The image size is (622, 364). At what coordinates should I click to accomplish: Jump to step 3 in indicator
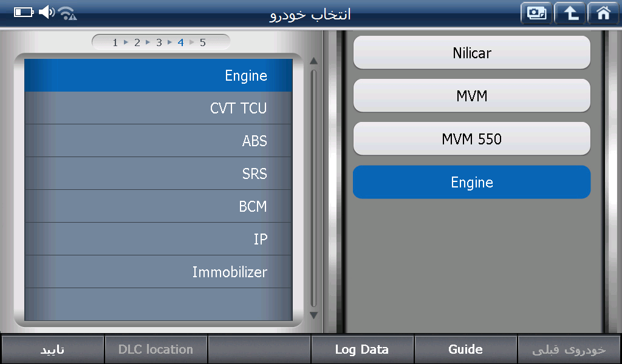pos(159,42)
